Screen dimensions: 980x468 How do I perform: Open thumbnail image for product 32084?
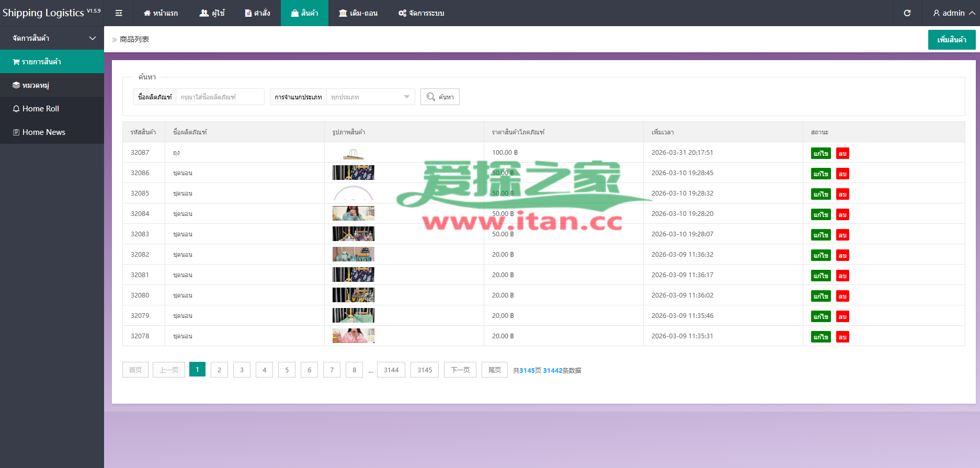(354, 213)
